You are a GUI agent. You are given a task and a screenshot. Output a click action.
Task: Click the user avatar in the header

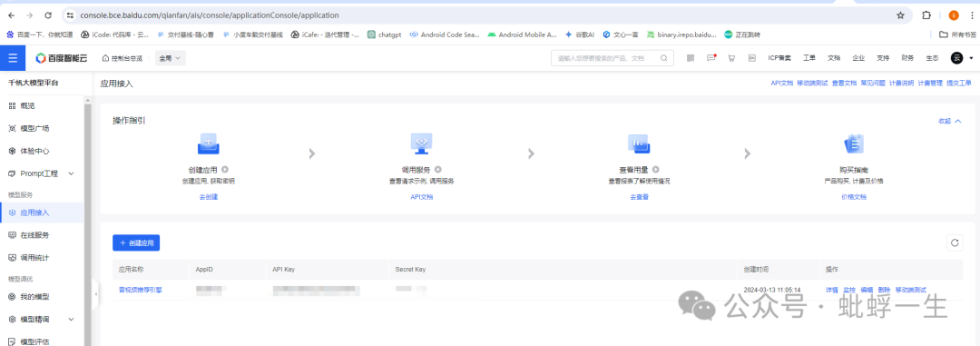pos(957,58)
